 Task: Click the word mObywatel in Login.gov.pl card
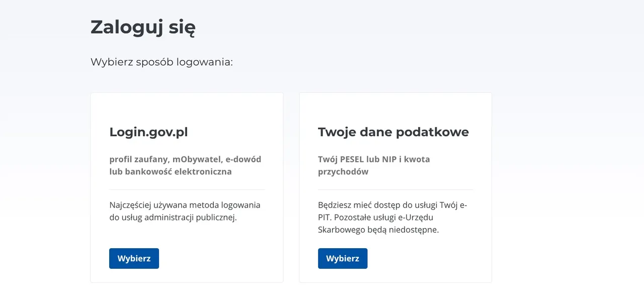coord(197,159)
